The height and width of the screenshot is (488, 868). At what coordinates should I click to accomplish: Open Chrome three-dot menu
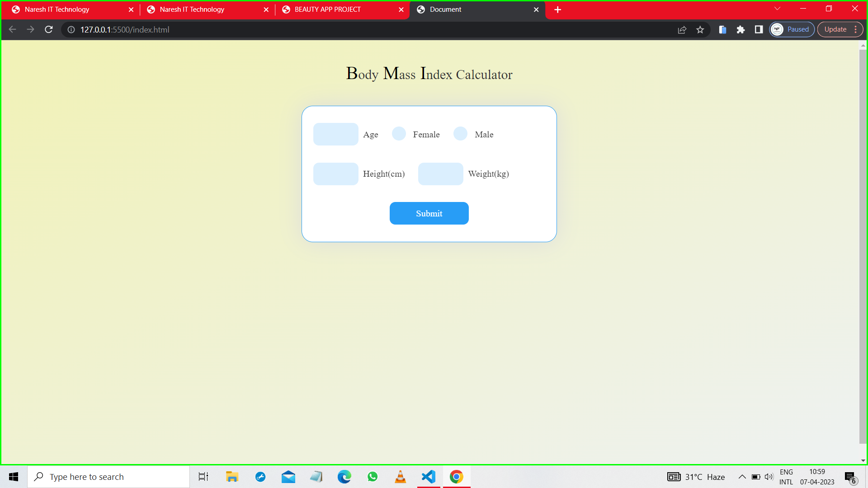[856, 30]
